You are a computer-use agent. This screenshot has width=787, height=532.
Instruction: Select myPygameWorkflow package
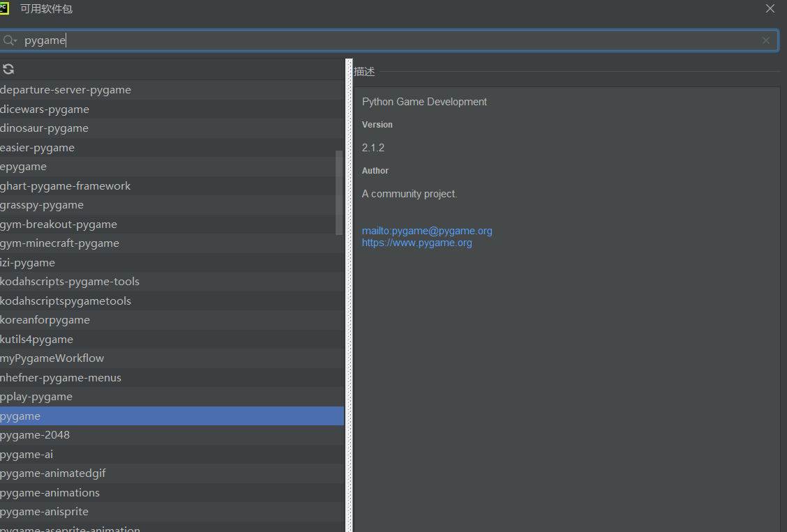tap(172, 358)
